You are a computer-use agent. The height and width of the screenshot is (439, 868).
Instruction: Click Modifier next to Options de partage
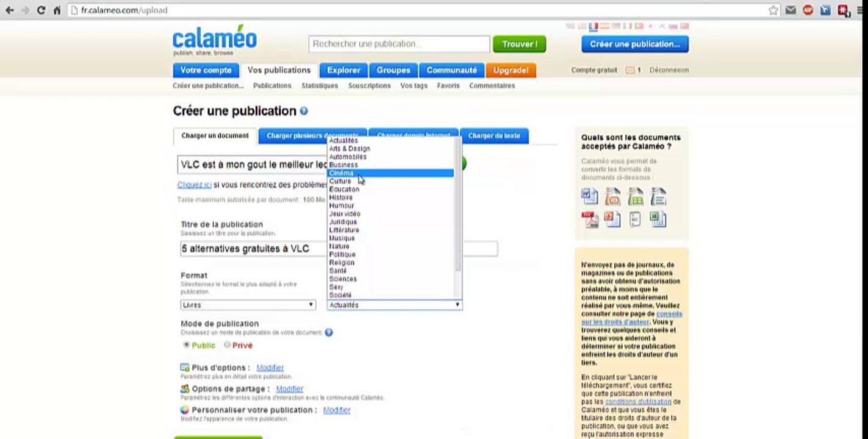tap(290, 389)
